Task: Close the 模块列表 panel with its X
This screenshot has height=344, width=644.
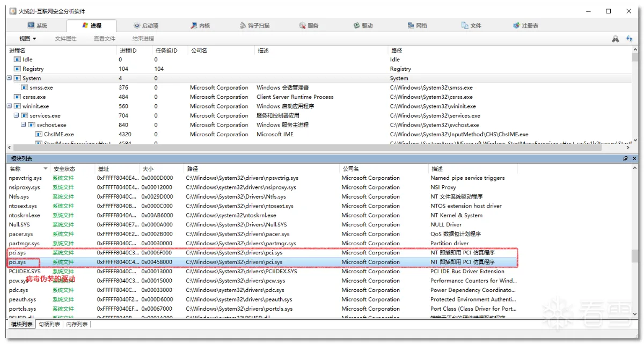Action: pos(634,159)
